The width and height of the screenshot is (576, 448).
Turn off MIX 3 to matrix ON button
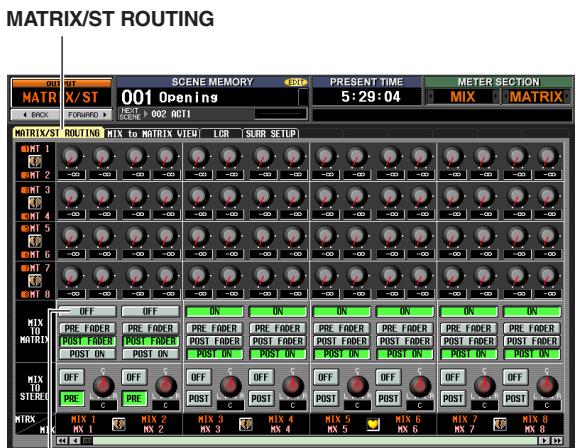pos(215,311)
